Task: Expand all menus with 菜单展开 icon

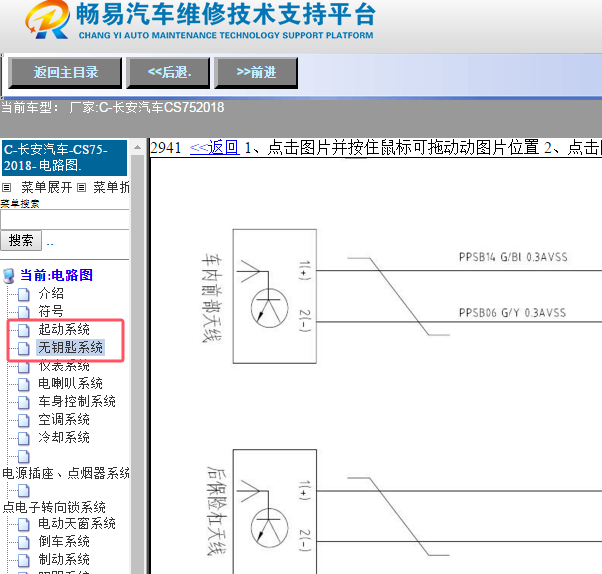Action: point(6,188)
